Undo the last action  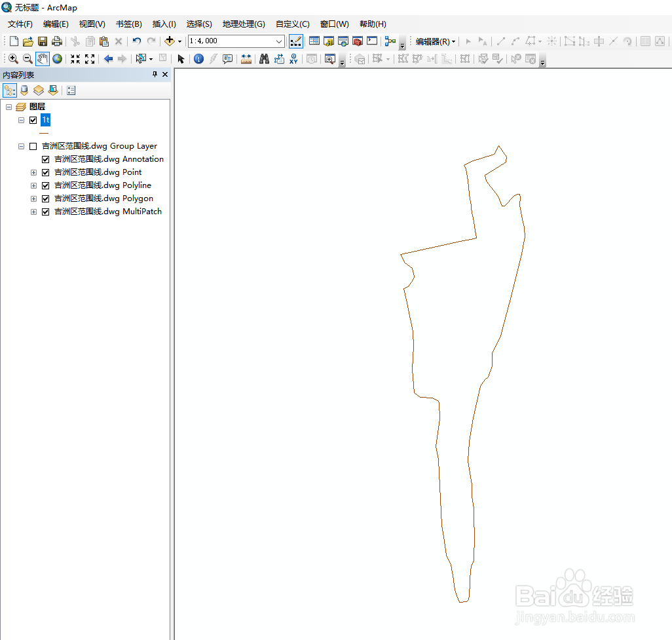(x=137, y=41)
